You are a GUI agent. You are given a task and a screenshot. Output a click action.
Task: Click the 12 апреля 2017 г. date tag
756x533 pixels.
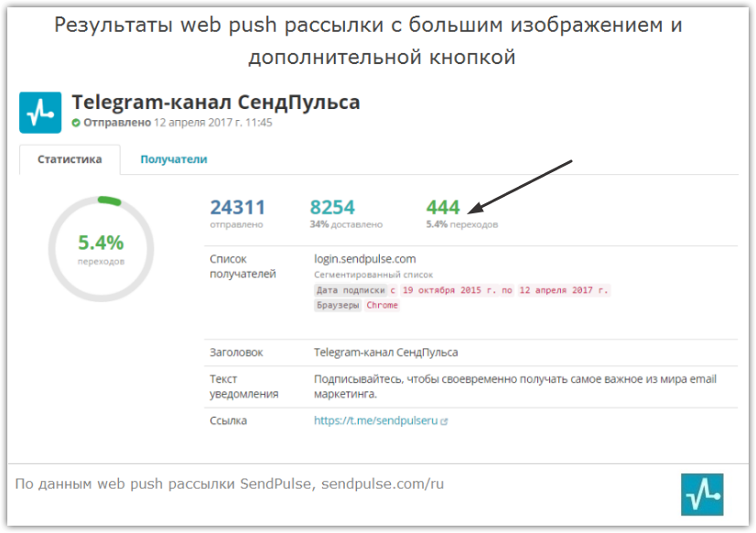[x=564, y=290]
